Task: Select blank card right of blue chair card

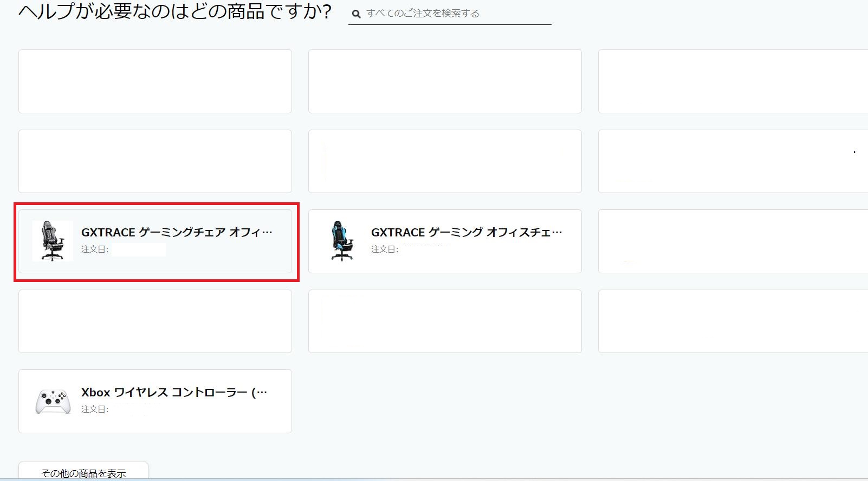Action: pos(733,241)
